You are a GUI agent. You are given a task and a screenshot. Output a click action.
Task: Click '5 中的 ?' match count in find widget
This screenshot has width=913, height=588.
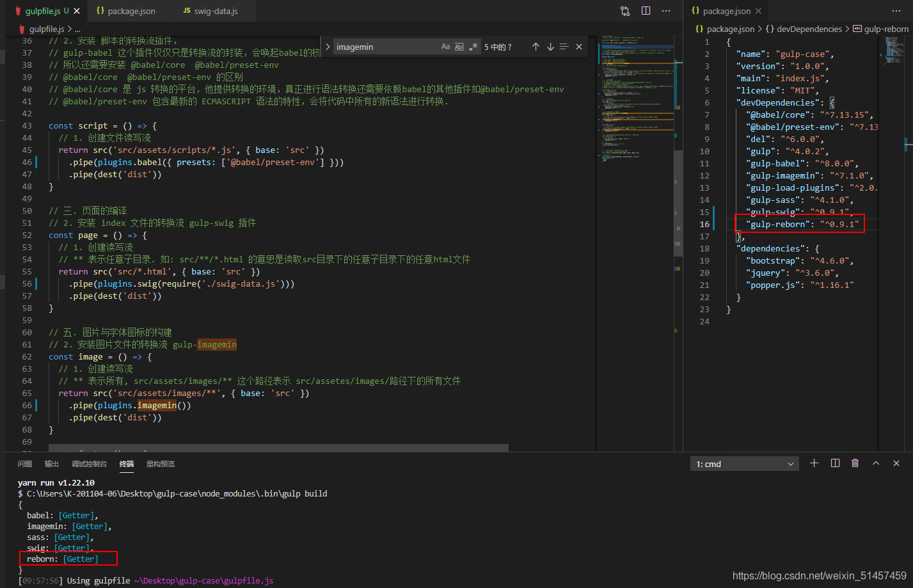point(498,47)
